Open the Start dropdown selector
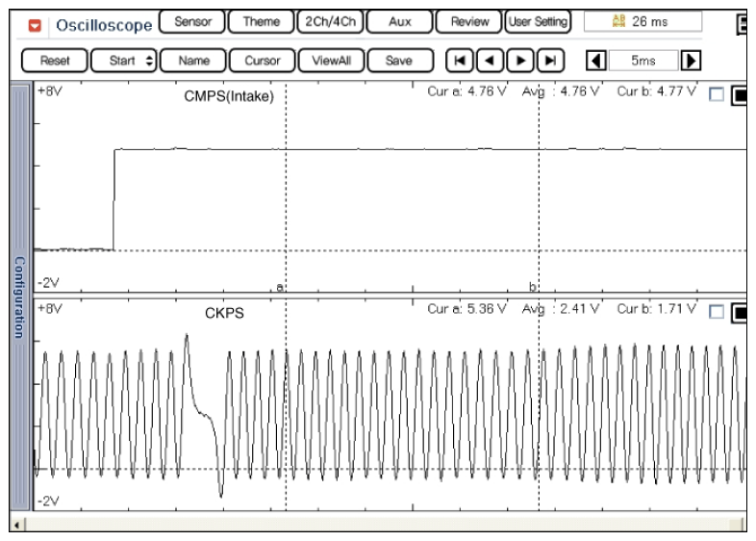This screenshot has height=541, width=756. coord(132,60)
